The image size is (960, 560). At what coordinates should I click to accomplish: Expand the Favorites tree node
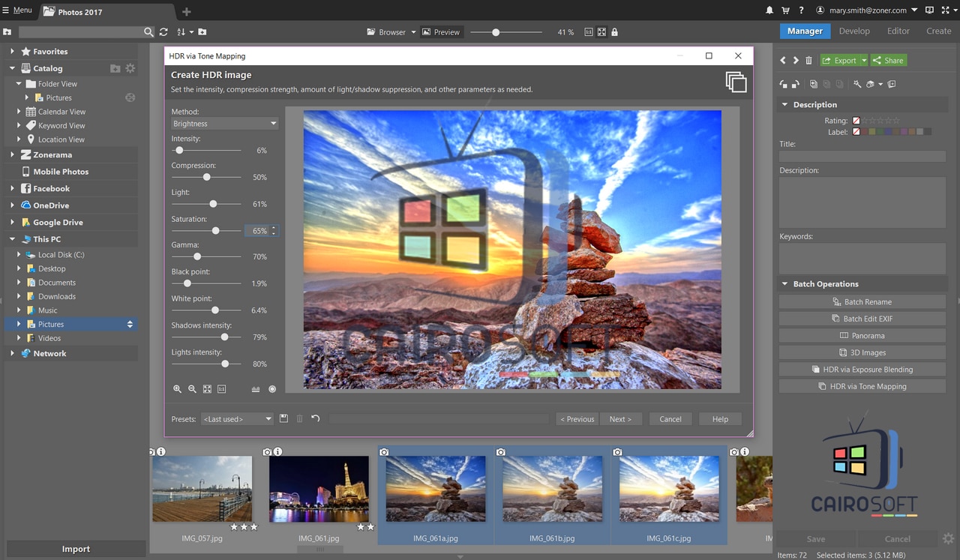[12, 52]
